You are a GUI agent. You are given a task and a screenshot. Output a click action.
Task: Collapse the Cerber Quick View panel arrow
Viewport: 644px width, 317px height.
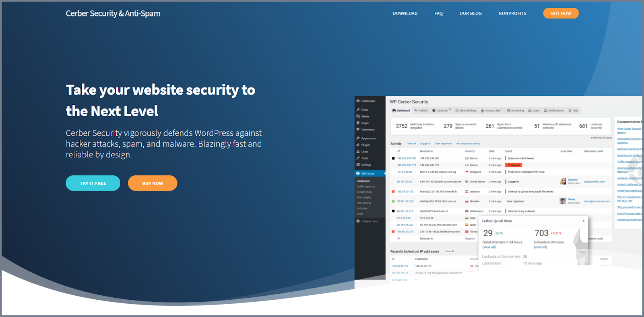[x=584, y=221]
